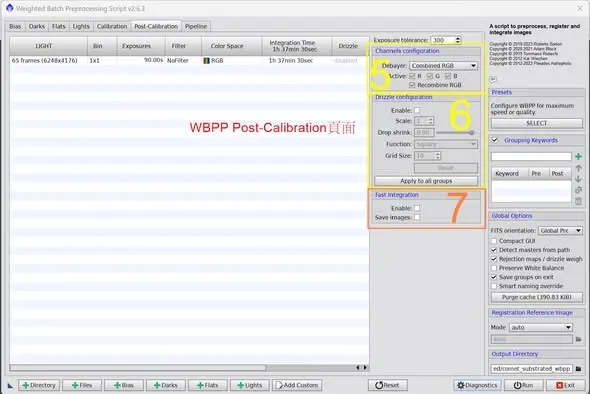Image resolution: width=590 pixels, height=394 pixels.
Task: Click the keyword link icon above the trash
Action: tap(578, 190)
